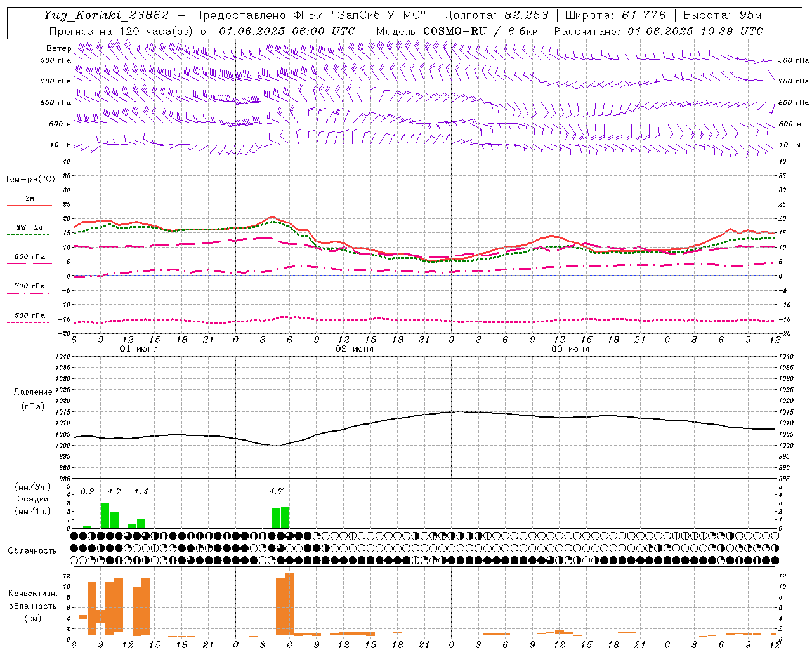Select the text Предоставлено ФГБУ "ЗапСиб УГМС"
Screen dimensions: 812x650
click(x=310, y=15)
